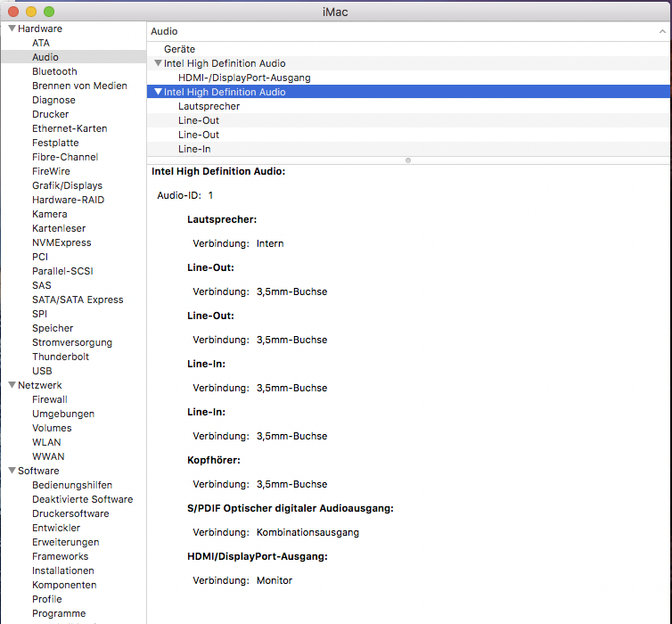Select Profile in the sidebar
672x624 pixels.
[x=46, y=599]
